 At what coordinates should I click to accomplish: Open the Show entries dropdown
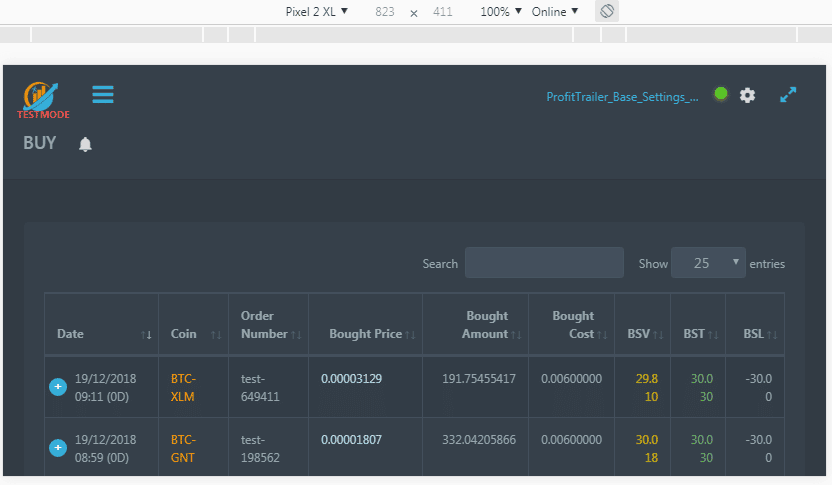pos(708,263)
